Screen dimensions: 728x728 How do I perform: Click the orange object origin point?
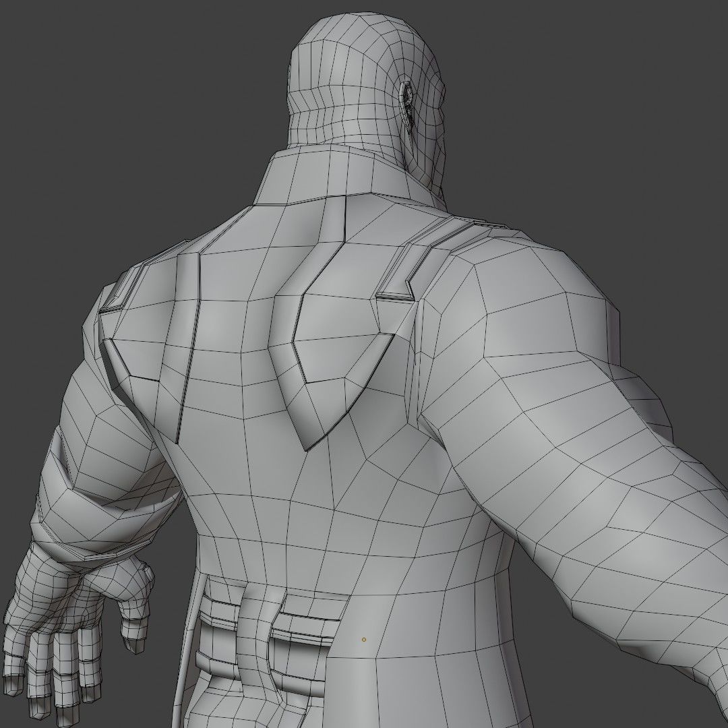[363, 639]
